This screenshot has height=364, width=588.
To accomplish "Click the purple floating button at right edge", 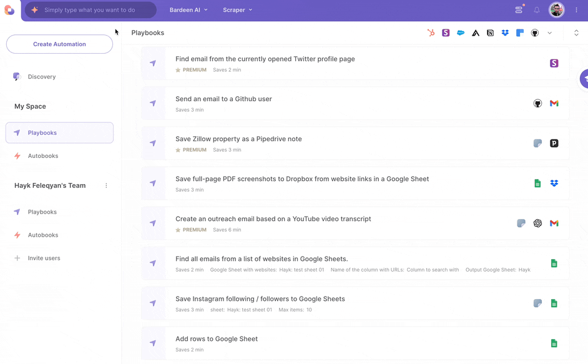I will pos(584,79).
